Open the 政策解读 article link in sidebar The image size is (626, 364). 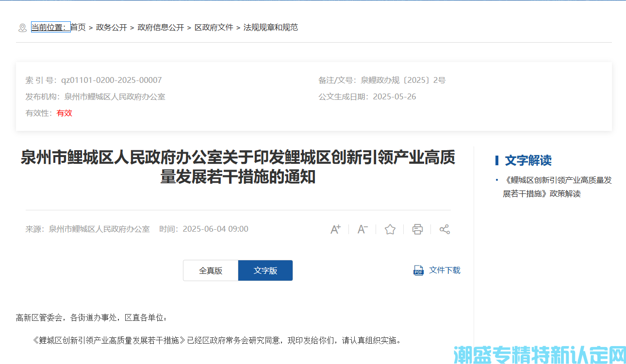tap(557, 187)
